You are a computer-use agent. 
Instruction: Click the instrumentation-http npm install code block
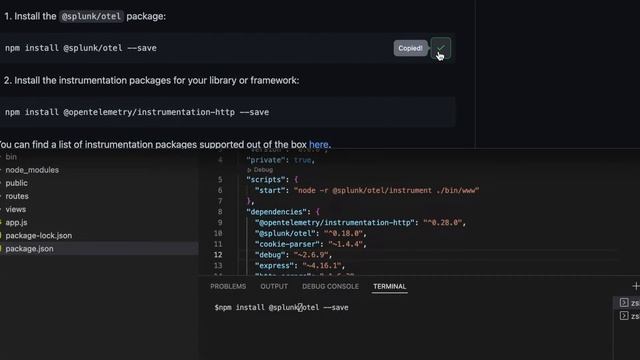pyautogui.click(x=227, y=112)
